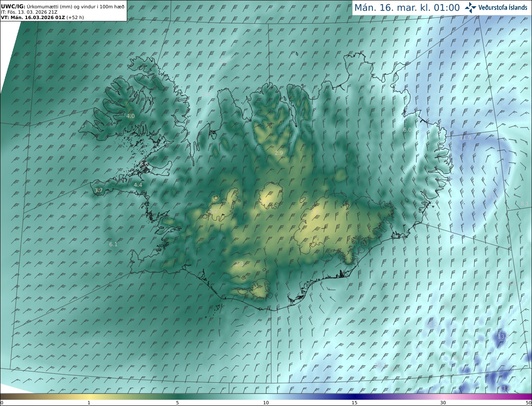
Task: Click the 'IT: Fös. 13. 03. 2026 21Z' line
Action: click(29, 12)
